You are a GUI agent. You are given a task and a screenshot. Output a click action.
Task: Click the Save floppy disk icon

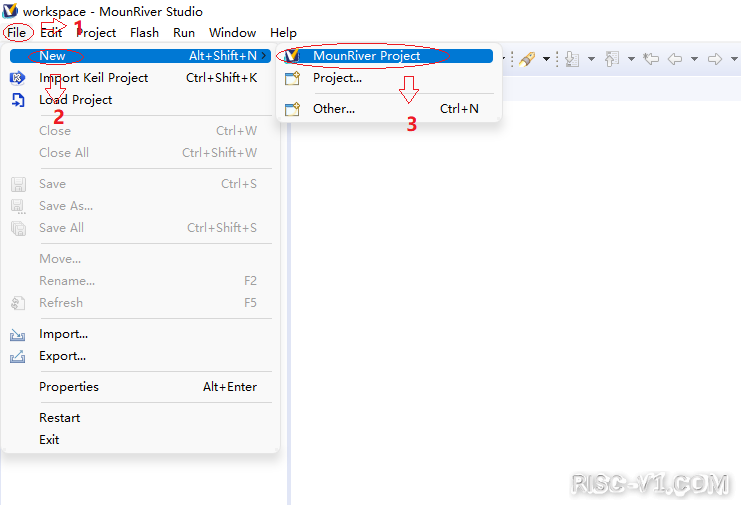point(18,184)
